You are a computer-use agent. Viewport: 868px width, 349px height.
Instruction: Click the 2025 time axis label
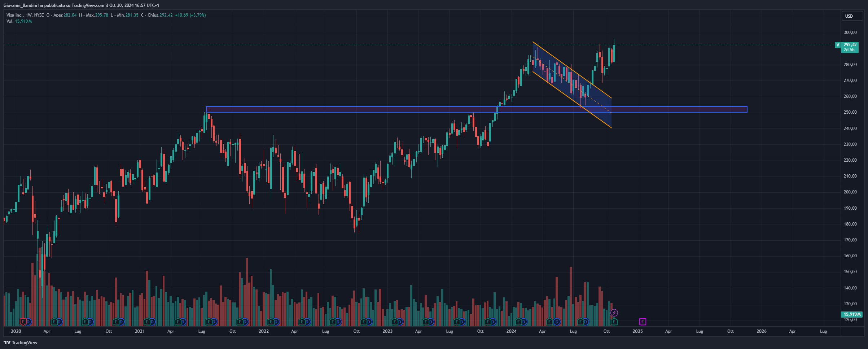tap(637, 331)
